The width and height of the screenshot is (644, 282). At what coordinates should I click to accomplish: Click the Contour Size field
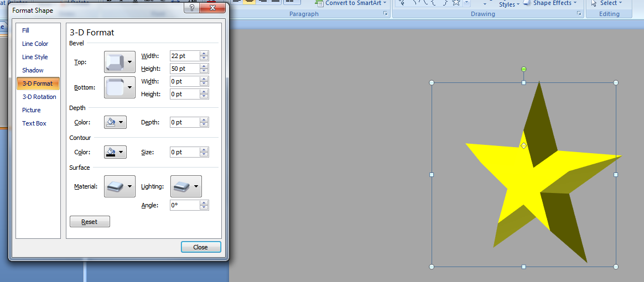(185, 152)
